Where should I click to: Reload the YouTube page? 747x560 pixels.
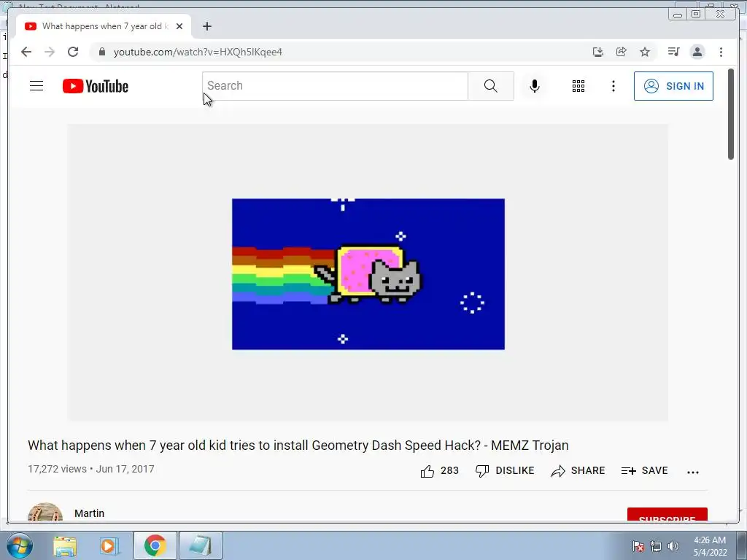(x=73, y=52)
